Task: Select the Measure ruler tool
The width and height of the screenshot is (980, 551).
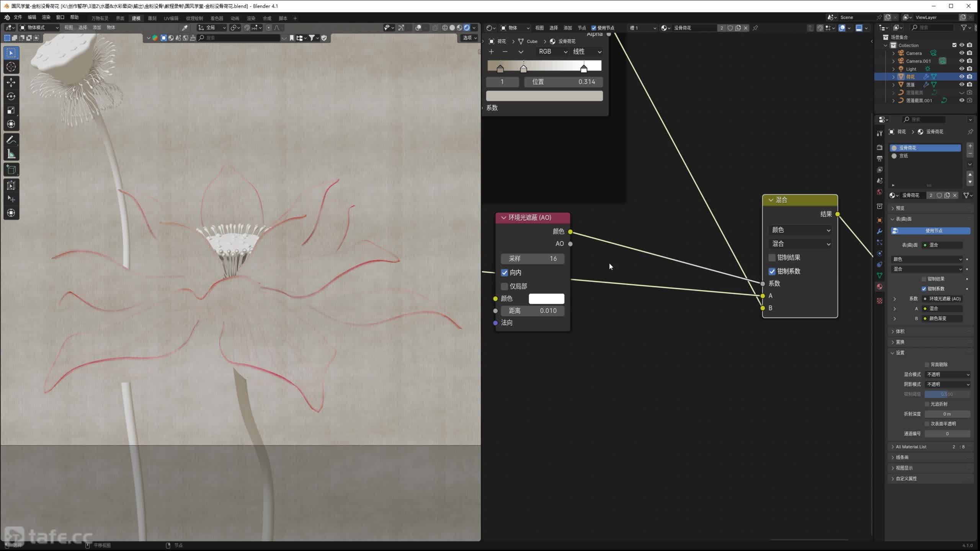Action: tap(11, 154)
